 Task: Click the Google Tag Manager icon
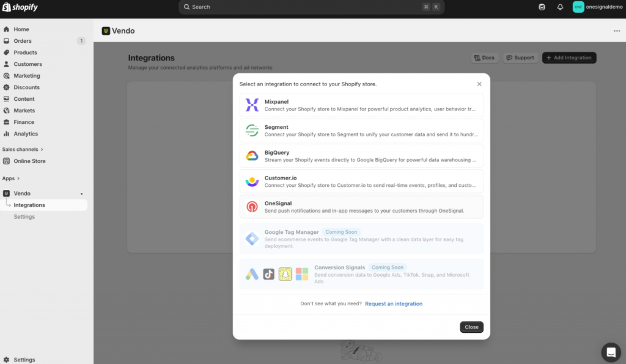(x=252, y=239)
